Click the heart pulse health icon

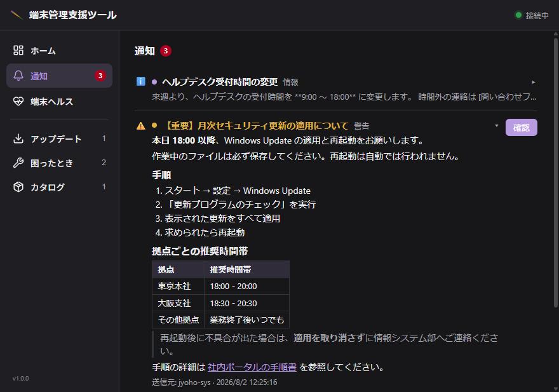18,101
